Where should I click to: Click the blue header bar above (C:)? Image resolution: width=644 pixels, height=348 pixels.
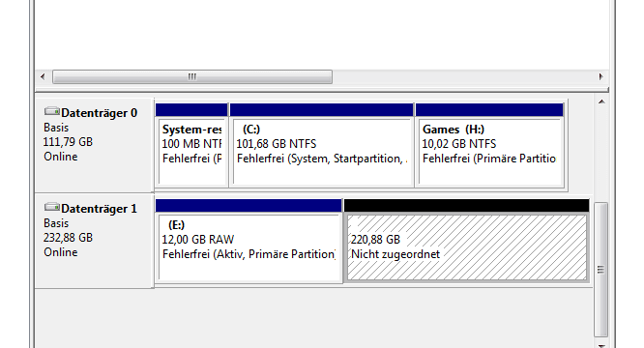pyautogui.click(x=322, y=110)
